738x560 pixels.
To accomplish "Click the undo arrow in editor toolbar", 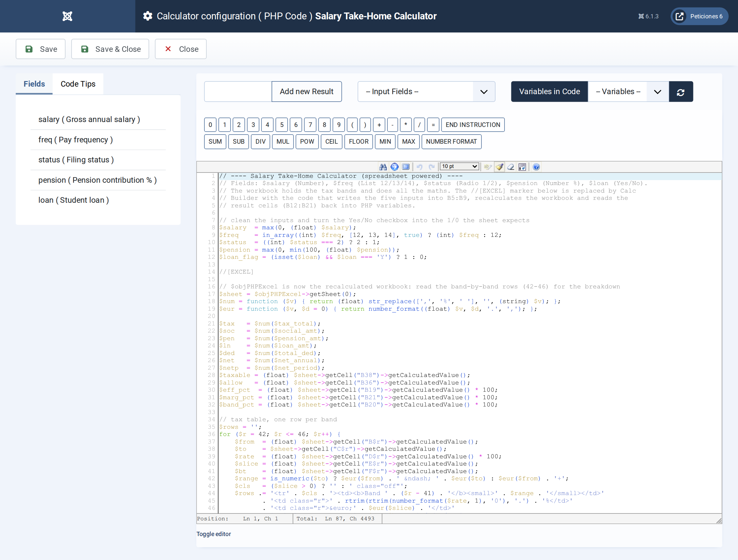I will (x=420, y=167).
